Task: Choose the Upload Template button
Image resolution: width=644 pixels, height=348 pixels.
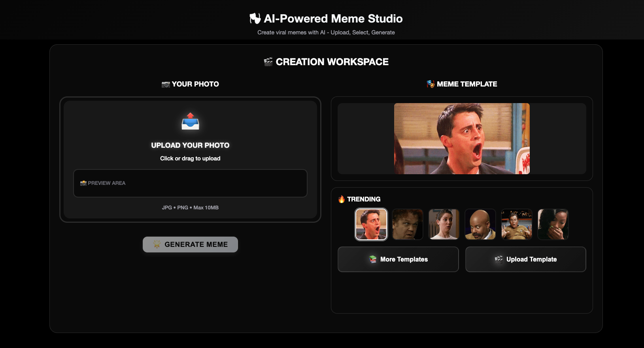Action: [526, 259]
